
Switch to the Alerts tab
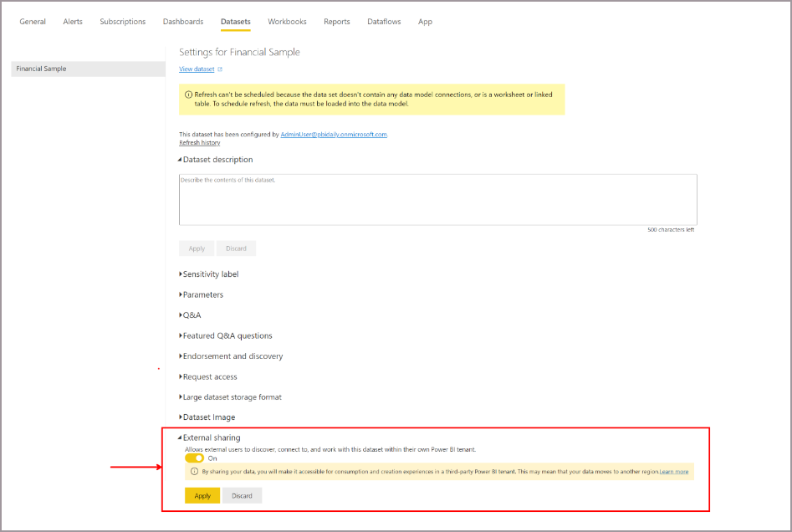(x=73, y=21)
